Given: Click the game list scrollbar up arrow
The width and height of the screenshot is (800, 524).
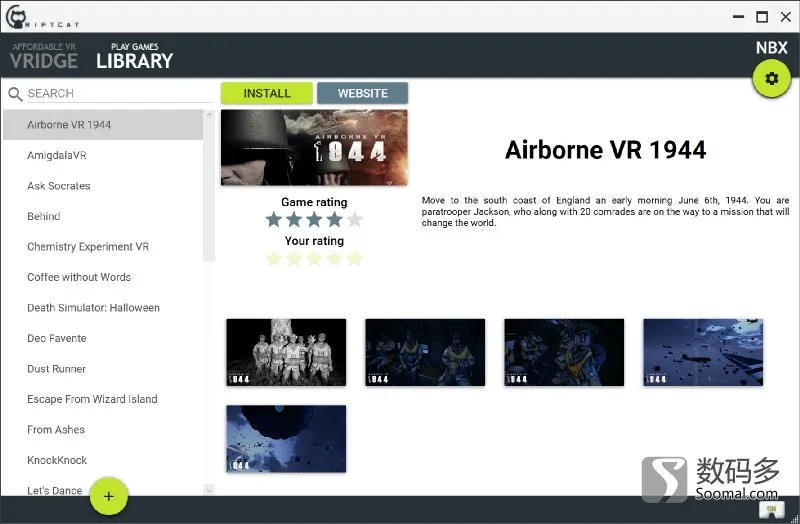Looking at the screenshot, I should coord(209,115).
